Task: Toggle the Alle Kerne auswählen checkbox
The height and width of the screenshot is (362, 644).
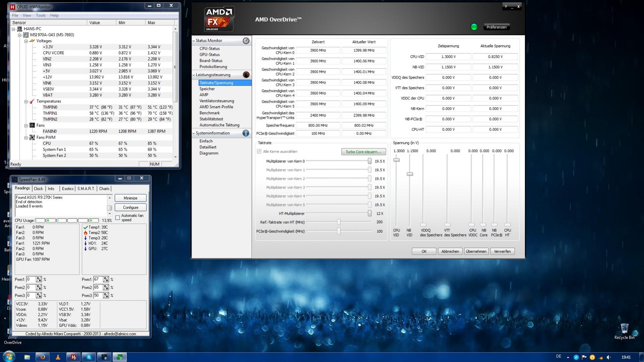Action: [x=259, y=152]
